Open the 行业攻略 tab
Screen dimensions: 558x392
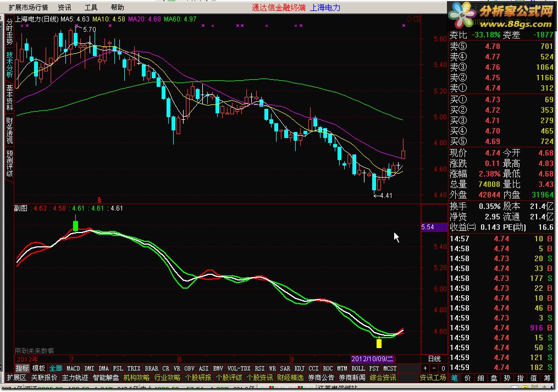click(x=167, y=378)
